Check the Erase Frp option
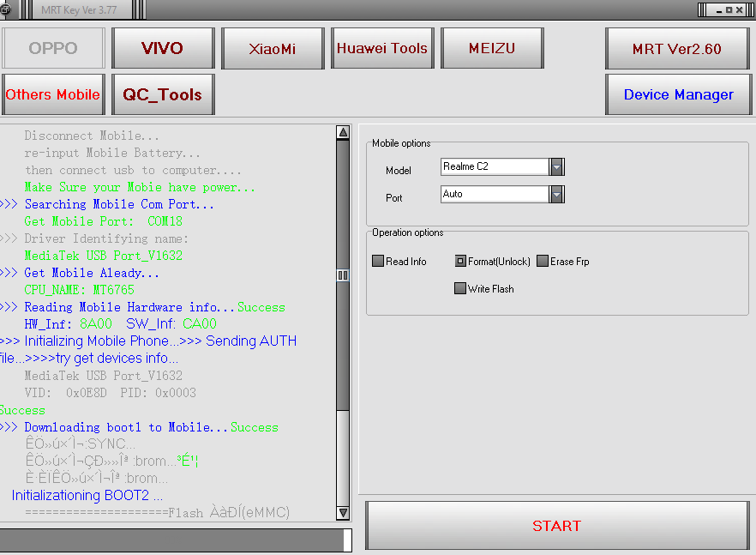The height and width of the screenshot is (555, 756). tap(543, 261)
